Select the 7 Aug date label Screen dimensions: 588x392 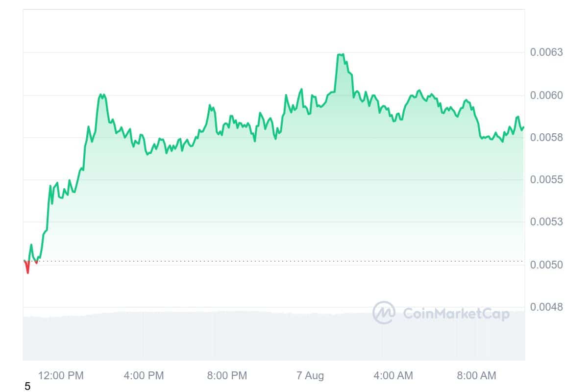coord(310,376)
